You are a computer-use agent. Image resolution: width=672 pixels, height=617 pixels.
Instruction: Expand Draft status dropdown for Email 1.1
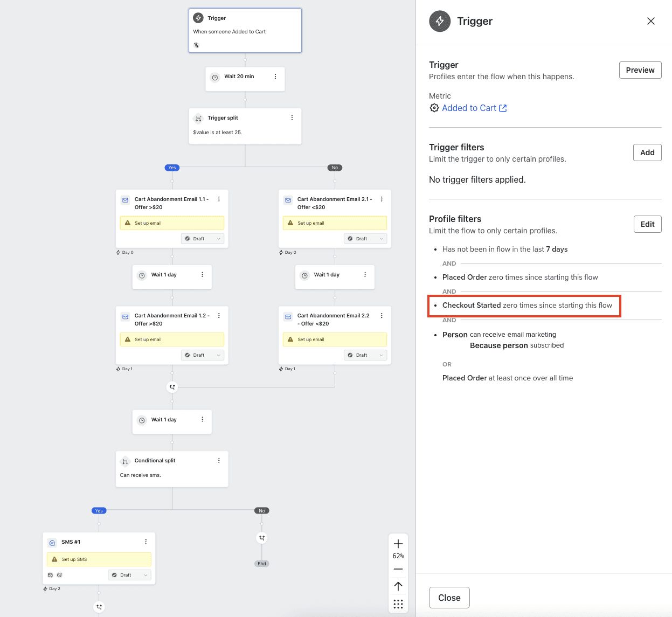tap(203, 239)
